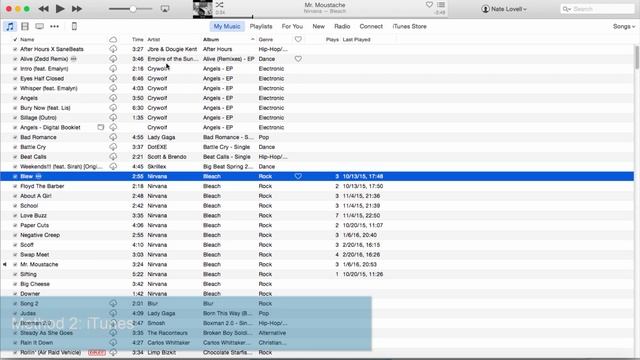Open the AirPlay output icon

[165, 9]
